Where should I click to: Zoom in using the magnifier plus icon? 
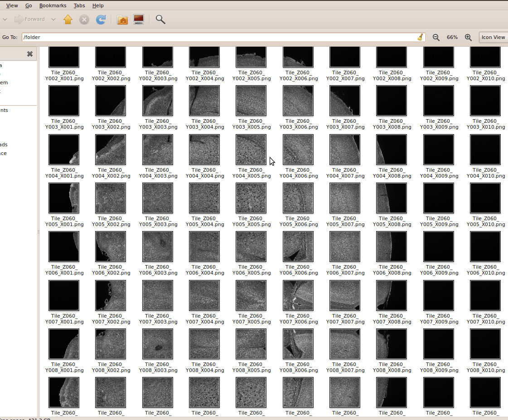pyautogui.click(x=469, y=38)
